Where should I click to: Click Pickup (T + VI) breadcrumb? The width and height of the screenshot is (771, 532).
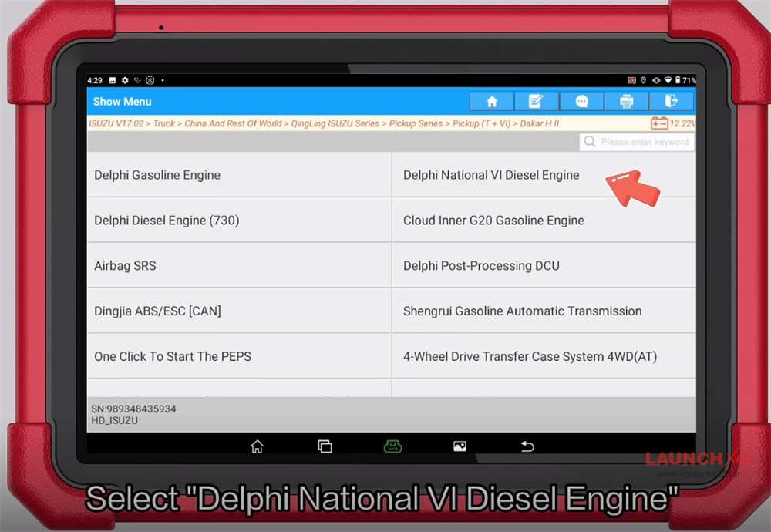[x=481, y=123]
